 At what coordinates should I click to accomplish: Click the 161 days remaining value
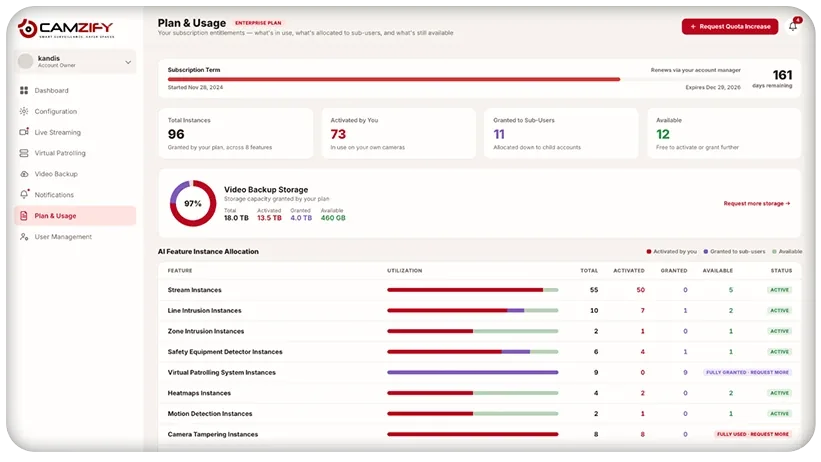782,75
